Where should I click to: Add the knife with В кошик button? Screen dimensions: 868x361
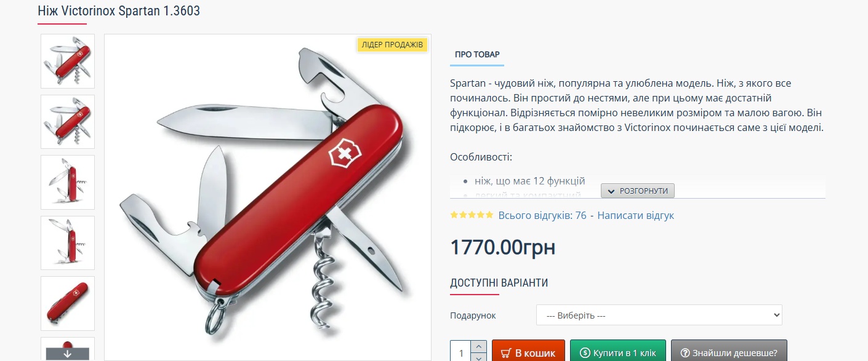528,351
